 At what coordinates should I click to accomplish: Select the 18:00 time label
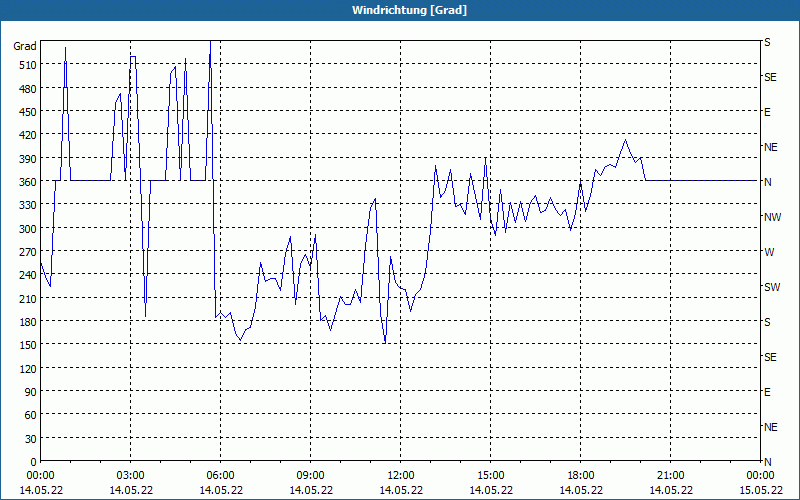click(581, 476)
